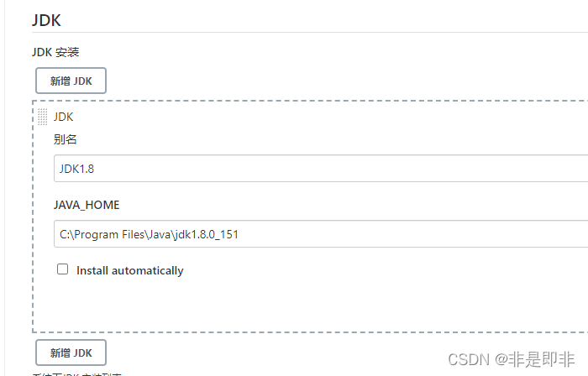Click the JDK section heading

pos(46,19)
